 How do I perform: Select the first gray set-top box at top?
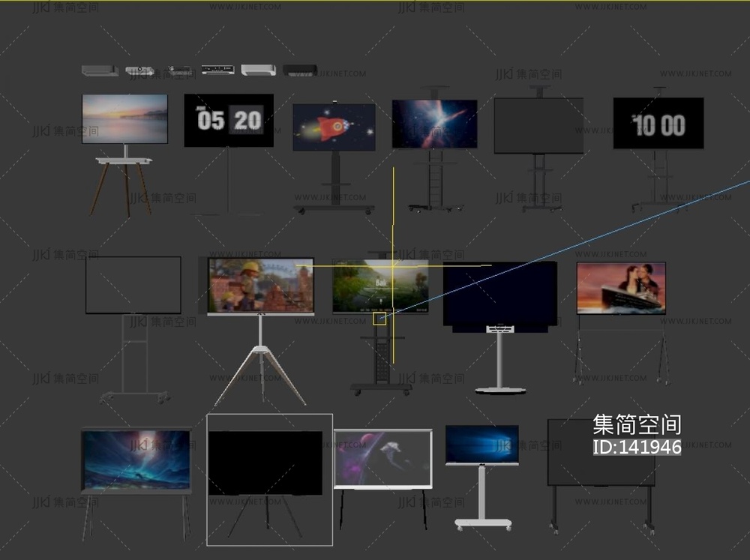coord(100,70)
